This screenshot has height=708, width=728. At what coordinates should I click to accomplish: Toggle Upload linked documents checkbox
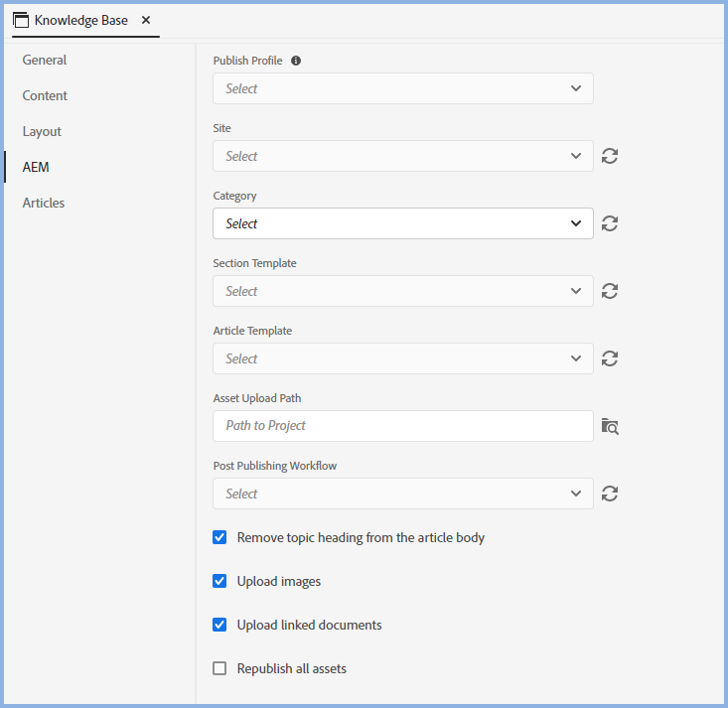click(x=219, y=625)
